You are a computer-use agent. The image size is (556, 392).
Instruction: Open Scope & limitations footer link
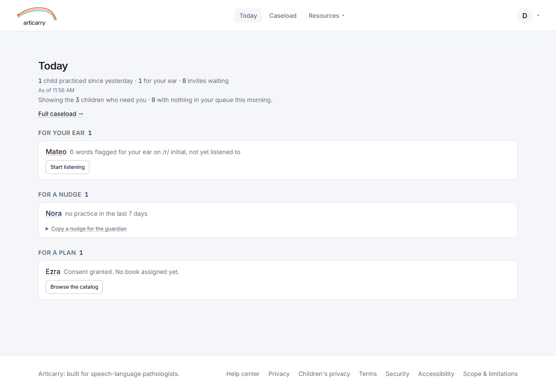490,374
